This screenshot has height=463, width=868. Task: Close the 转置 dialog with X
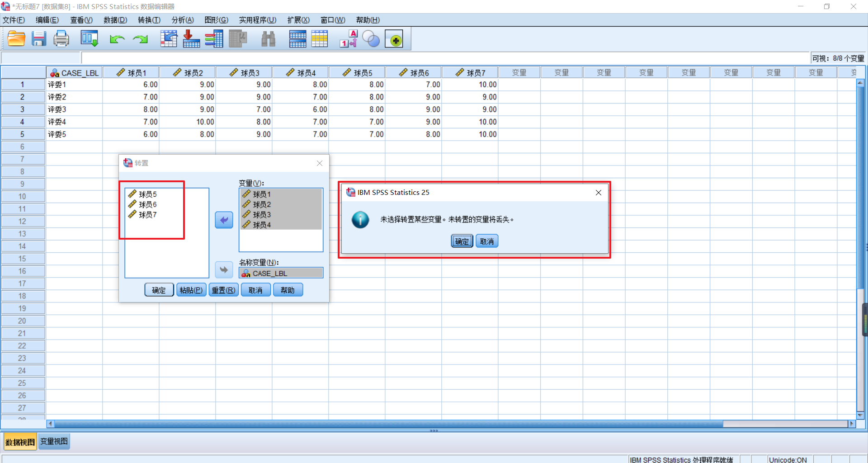(320, 163)
